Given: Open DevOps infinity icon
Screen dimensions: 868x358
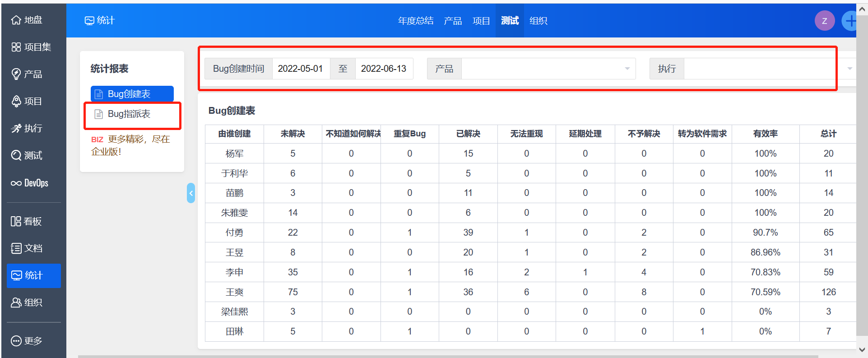Looking at the screenshot, I should pos(16,183).
